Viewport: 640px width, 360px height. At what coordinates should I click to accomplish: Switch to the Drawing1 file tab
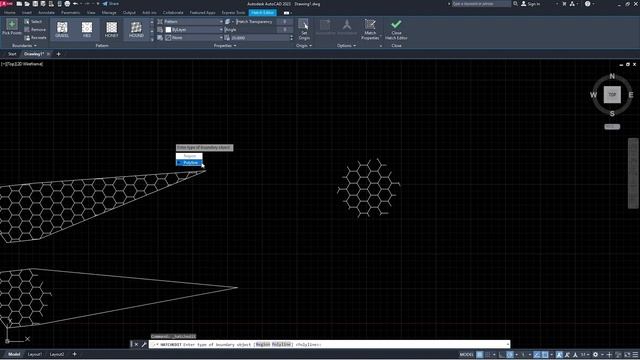[x=33, y=54]
